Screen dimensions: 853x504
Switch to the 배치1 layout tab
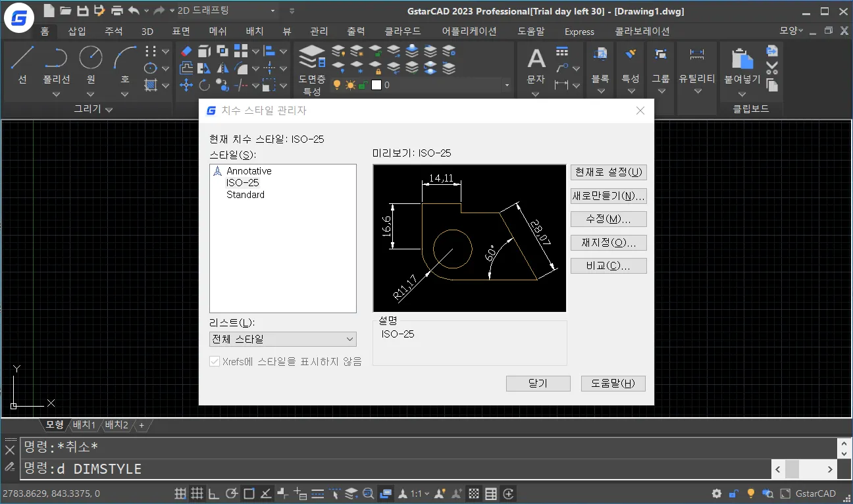point(84,425)
